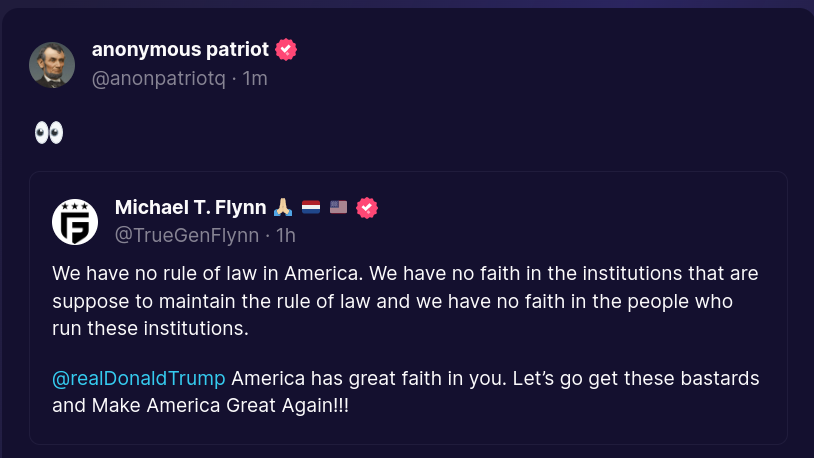The height and width of the screenshot is (458, 814).
Task: Open the @realDonaldTrump mention
Action: pos(139,380)
